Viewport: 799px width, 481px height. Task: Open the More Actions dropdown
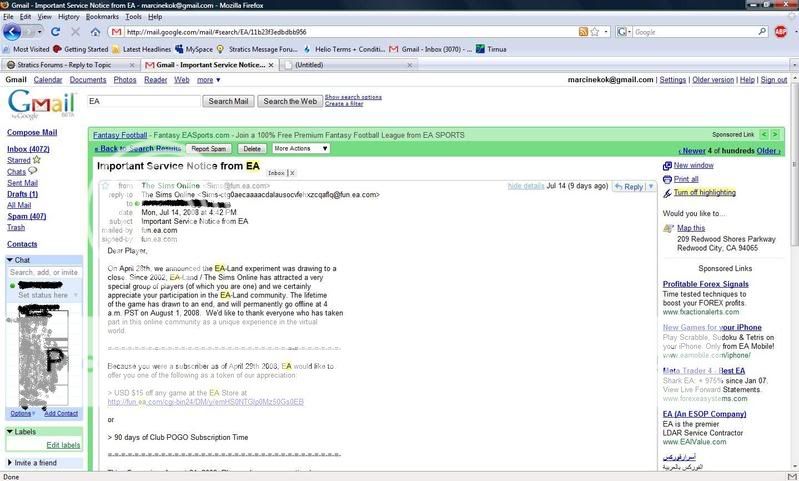[301, 148]
